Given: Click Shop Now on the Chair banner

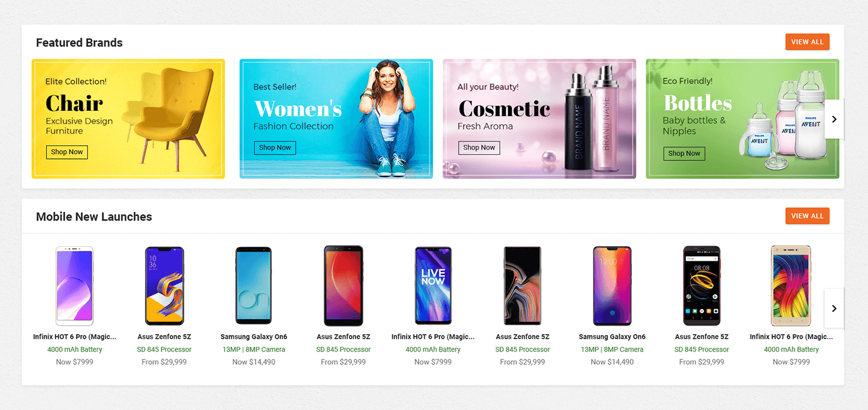Looking at the screenshot, I should click(x=67, y=152).
